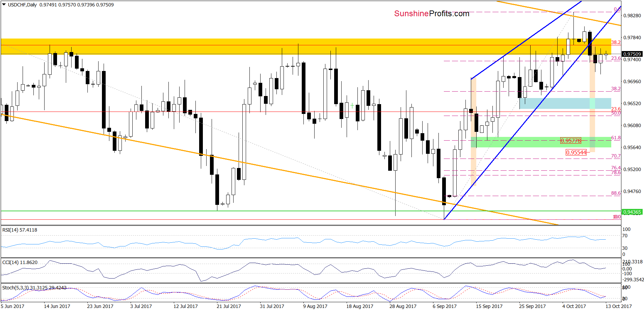
Task: Click the red price label 0.95544
Action: tap(576, 152)
